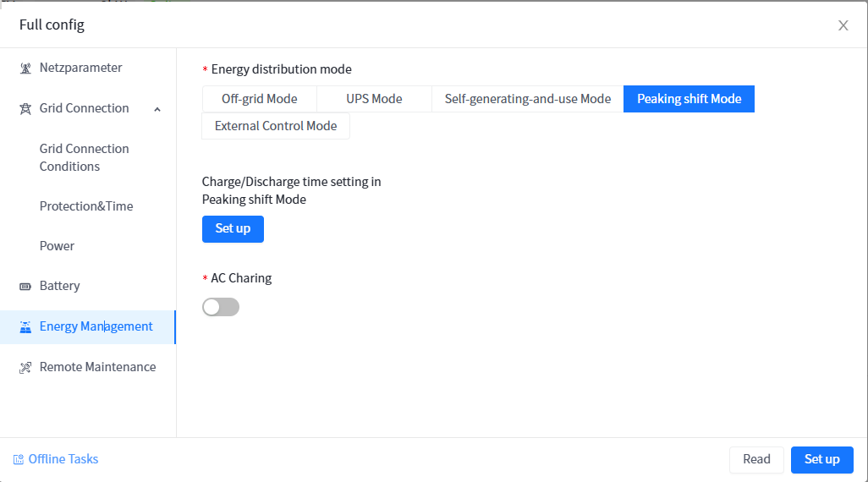Open Grid Connection Conditions submenu item
The width and height of the screenshot is (868, 482).
85,157
